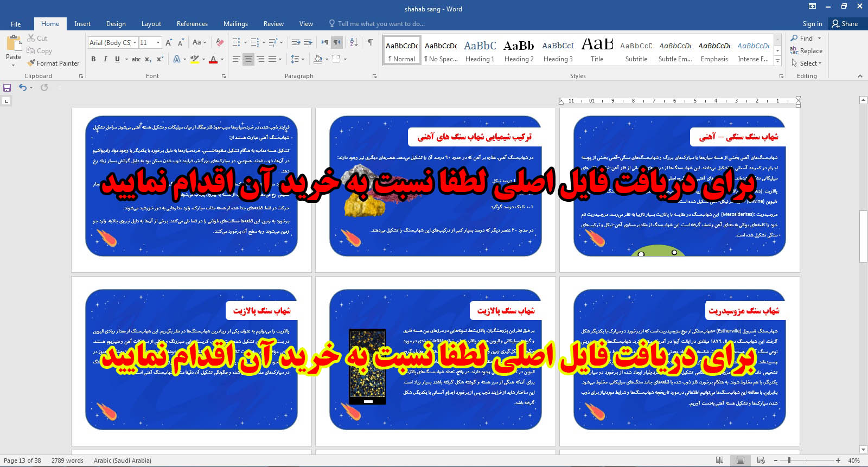
Task: Apply the Heading 1 style
Action: coord(480,50)
